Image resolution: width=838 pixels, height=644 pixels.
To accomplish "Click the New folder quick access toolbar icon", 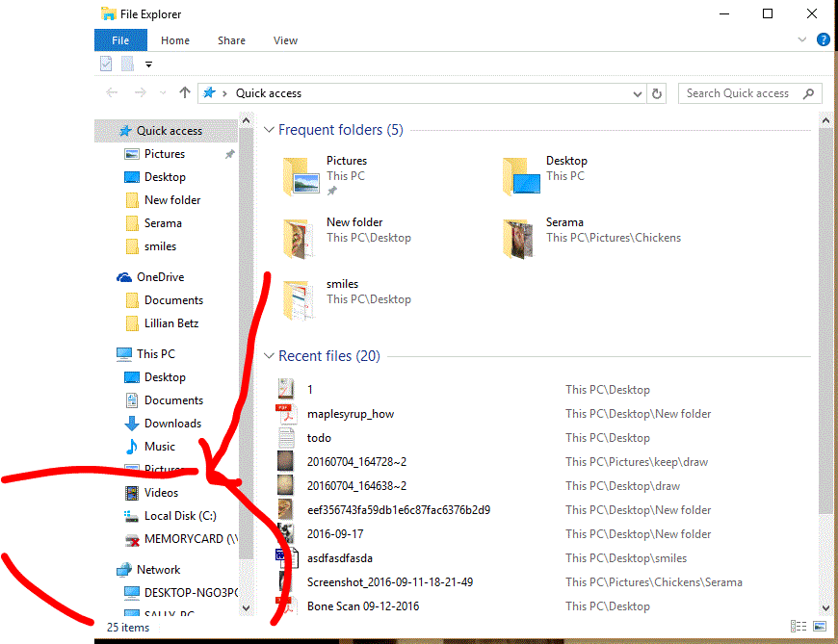I will pyautogui.click(x=127, y=64).
